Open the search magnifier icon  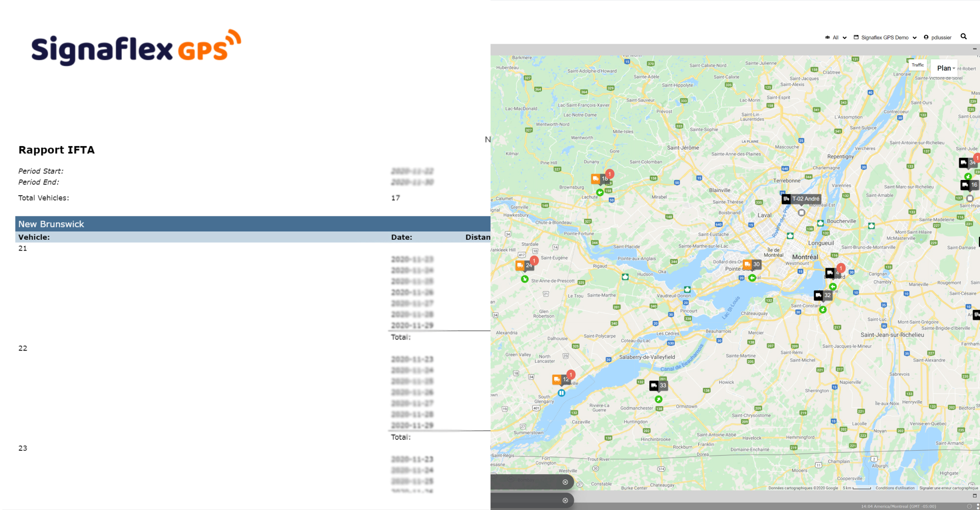pos(963,36)
